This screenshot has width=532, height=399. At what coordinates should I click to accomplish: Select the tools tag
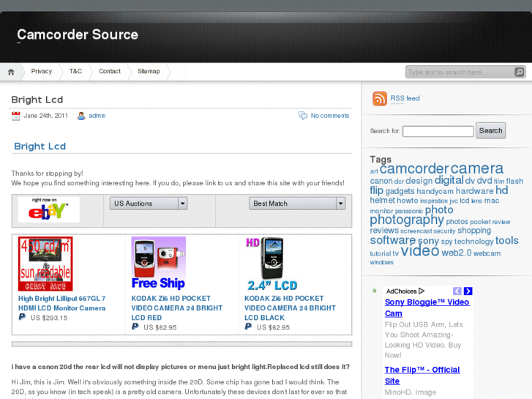507,240
